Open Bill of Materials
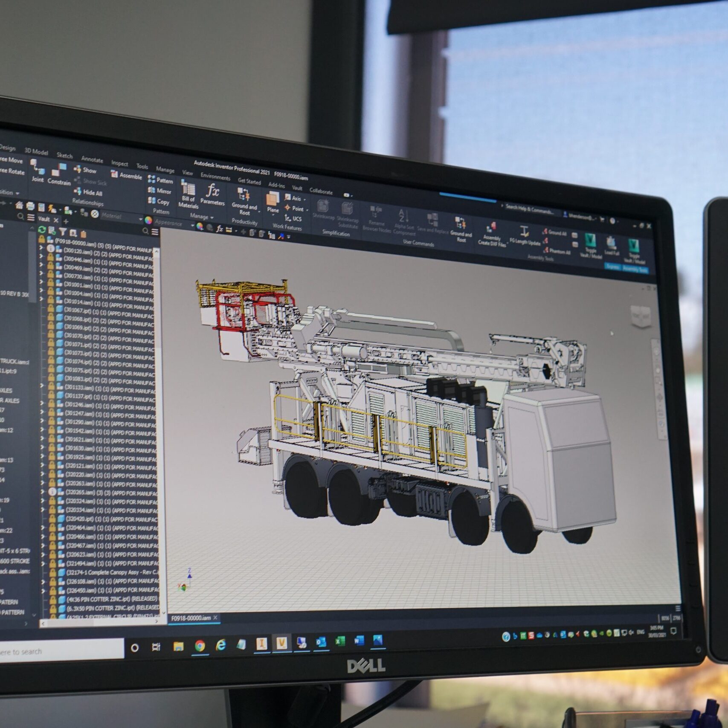Viewport: 728px width, 728px height. [x=188, y=194]
